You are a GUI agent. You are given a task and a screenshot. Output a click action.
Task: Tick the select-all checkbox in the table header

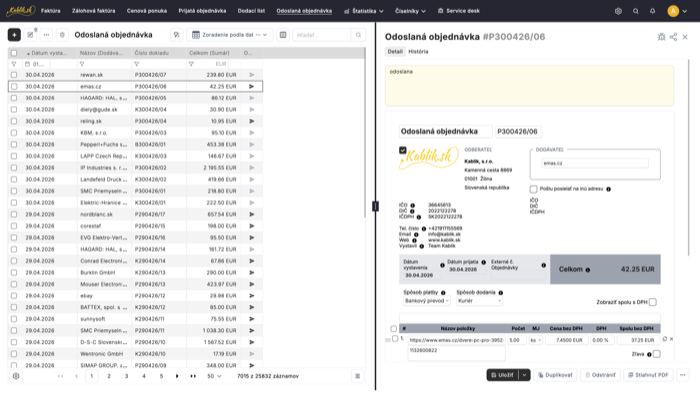click(x=14, y=53)
